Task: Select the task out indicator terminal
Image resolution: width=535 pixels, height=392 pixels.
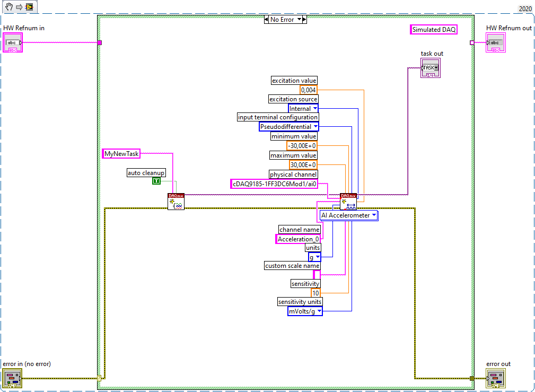Action: tap(431, 67)
